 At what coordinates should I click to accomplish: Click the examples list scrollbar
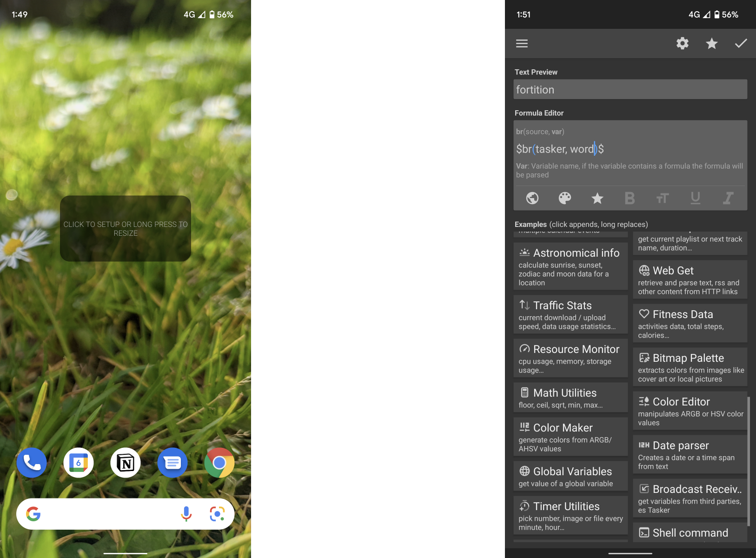point(748,461)
